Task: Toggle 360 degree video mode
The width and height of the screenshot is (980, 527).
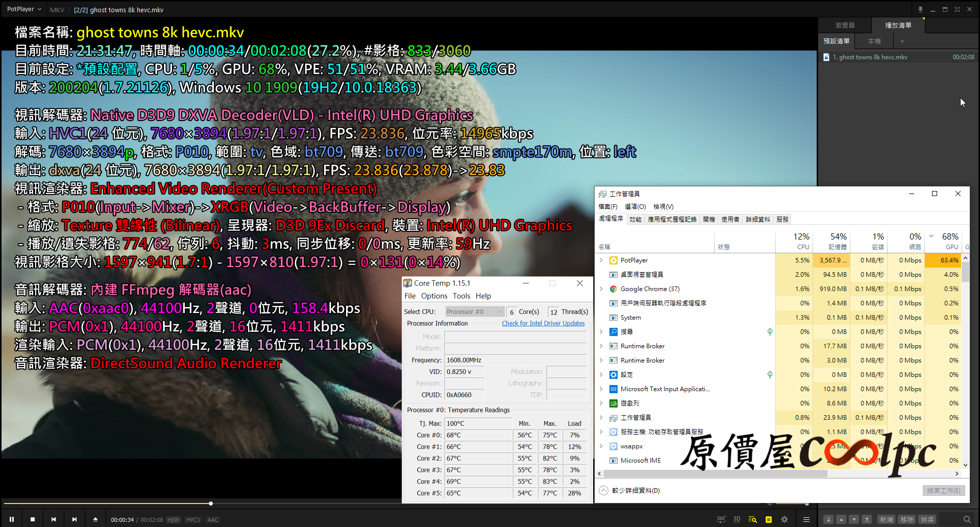Action: coord(721,519)
